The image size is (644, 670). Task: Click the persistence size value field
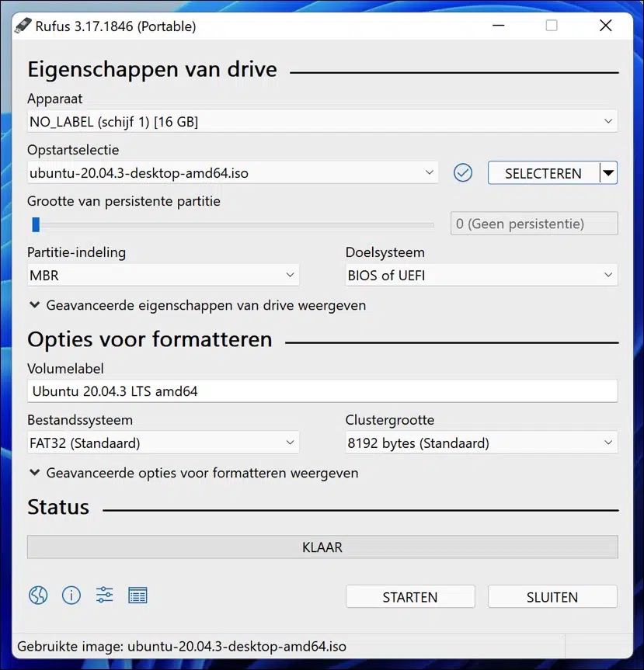pyautogui.click(x=534, y=224)
